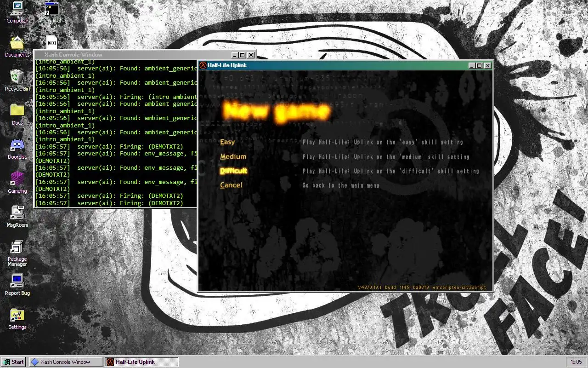Click the 'easy' skill setting description
This screenshot has height=368, width=588.
point(383,142)
